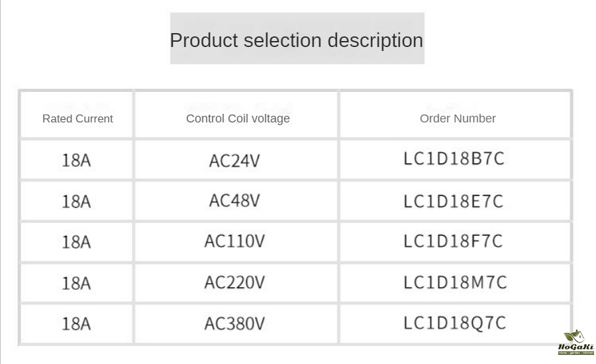
Task: Click order number LC1D18Q7C
Action: (x=455, y=323)
